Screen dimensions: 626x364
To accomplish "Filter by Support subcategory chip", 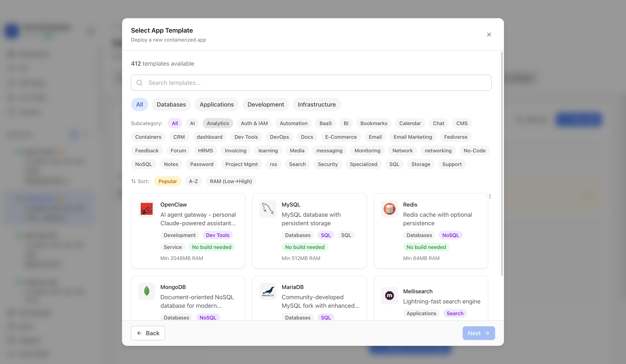I will [452, 164].
